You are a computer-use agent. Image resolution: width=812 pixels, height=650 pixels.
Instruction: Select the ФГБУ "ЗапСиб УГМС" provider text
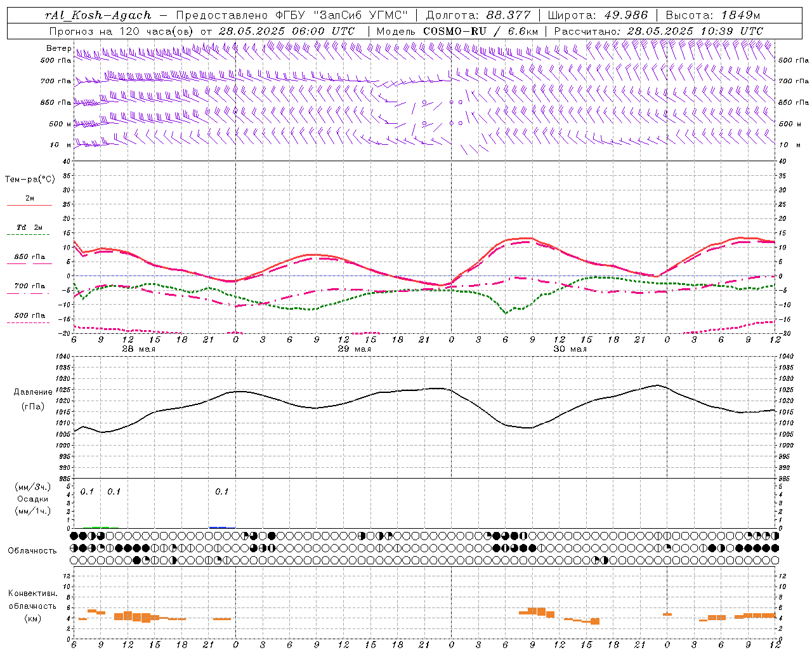[x=342, y=15]
